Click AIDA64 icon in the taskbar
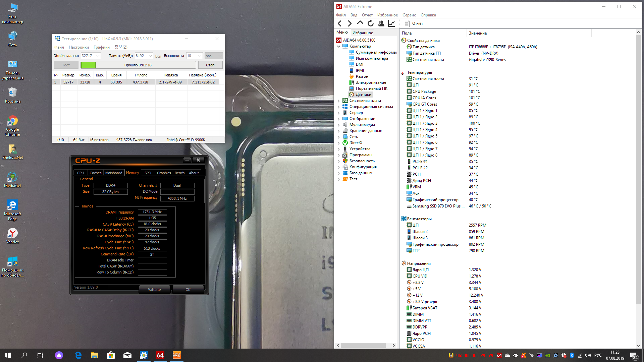The width and height of the screenshot is (644, 362). pos(160,355)
